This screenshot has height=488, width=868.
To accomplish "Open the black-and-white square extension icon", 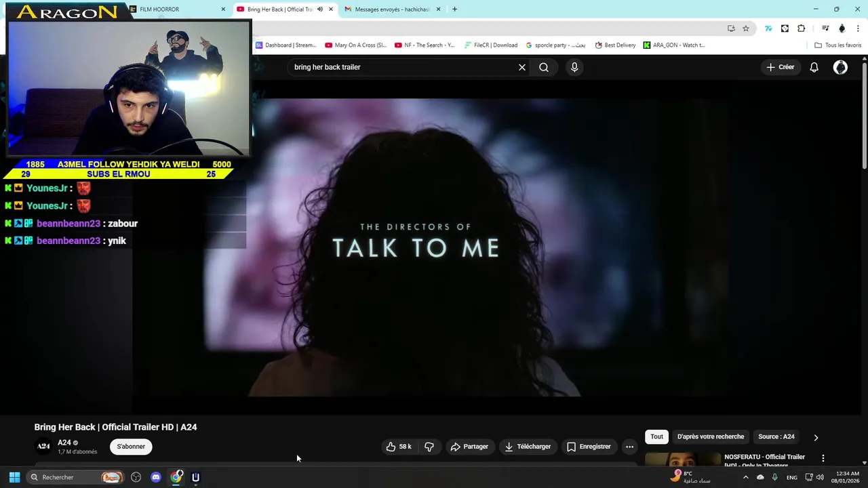I will point(785,28).
